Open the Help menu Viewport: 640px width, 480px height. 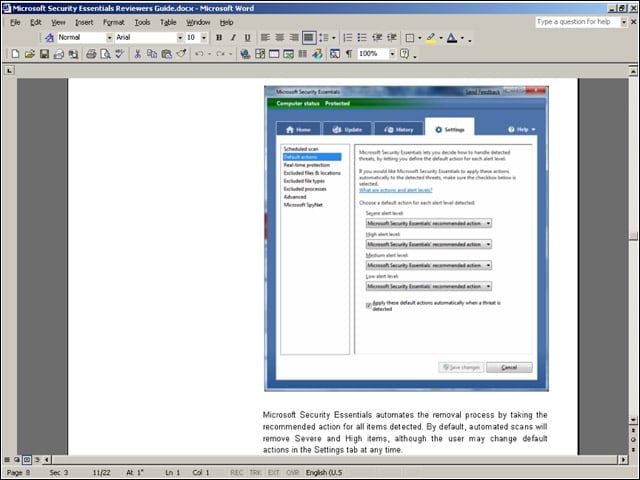pyautogui.click(x=227, y=22)
